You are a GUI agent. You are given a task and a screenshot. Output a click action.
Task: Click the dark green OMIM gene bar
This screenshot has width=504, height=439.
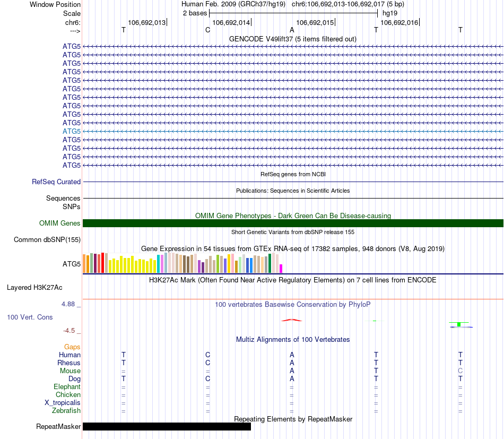[x=293, y=223]
